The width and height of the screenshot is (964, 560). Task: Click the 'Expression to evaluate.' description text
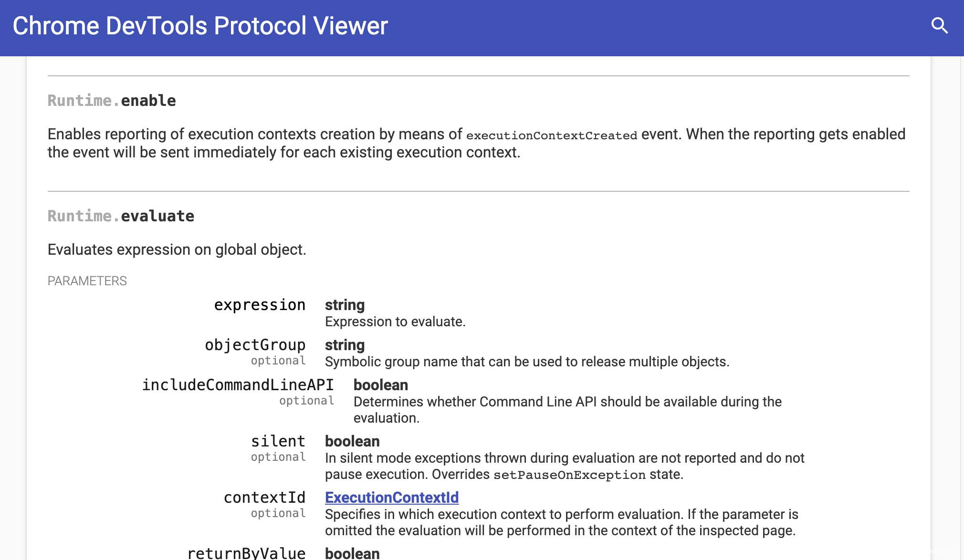tap(395, 321)
